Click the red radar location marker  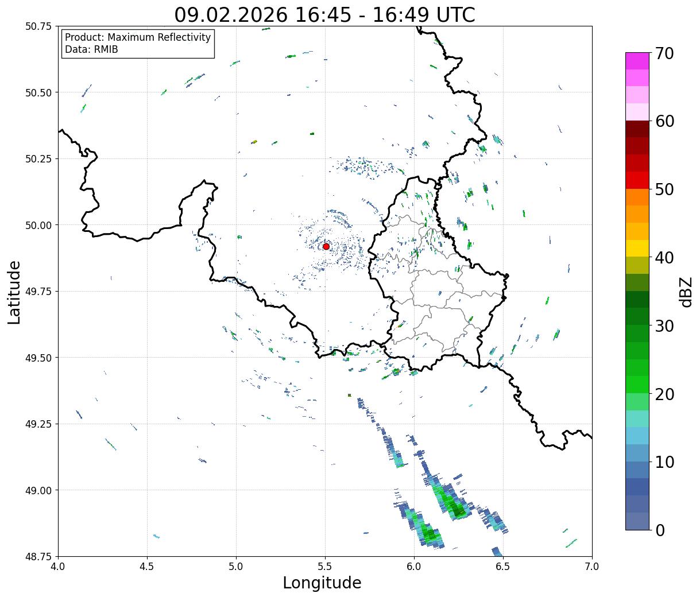click(x=326, y=246)
